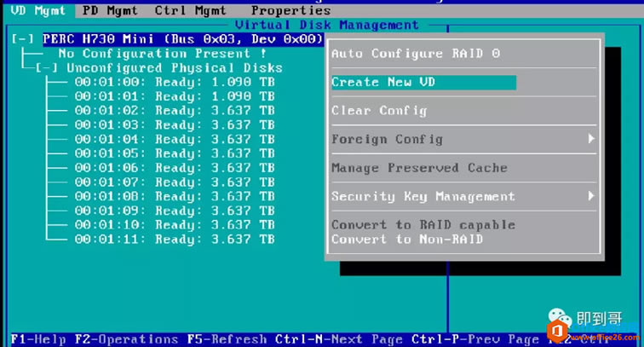Open the PD Mgmt tab
Viewport: 644px width, 347px height.
[110, 11]
